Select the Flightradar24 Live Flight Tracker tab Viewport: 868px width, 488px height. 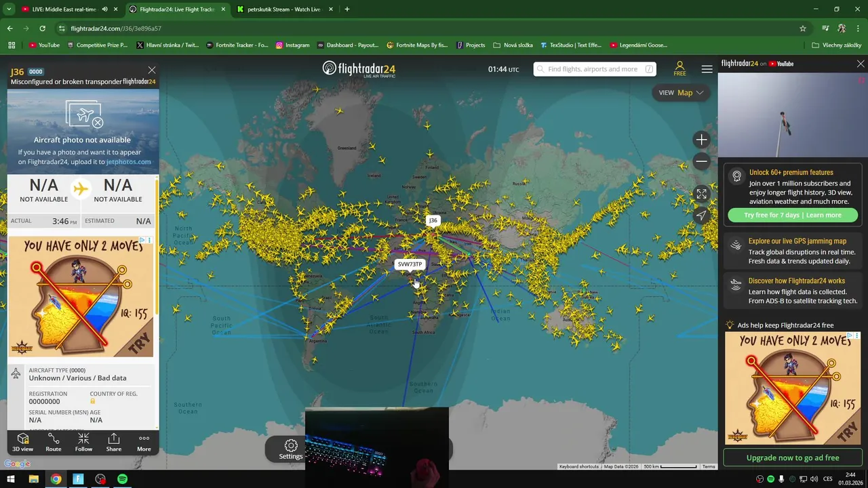pyautogui.click(x=177, y=9)
